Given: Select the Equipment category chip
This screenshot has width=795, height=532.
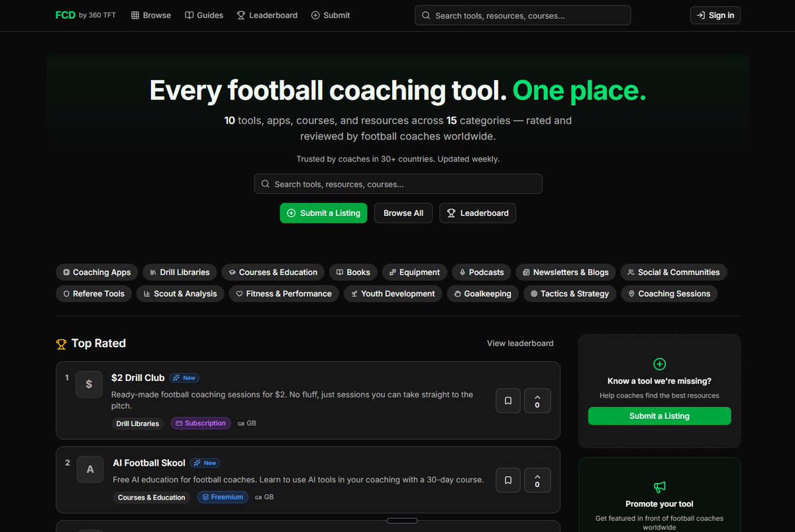Looking at the screenshot, I should click(415, 272).
